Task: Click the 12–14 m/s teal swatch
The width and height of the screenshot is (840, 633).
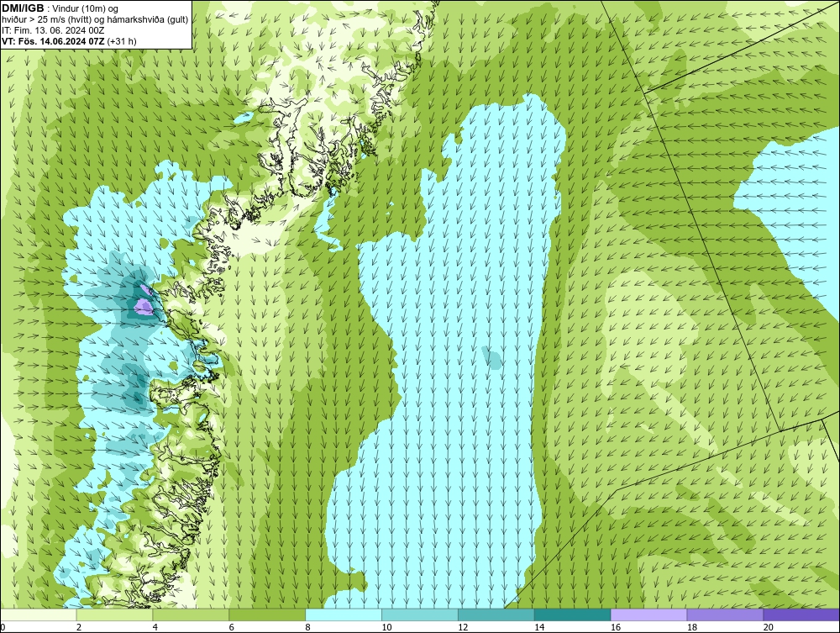Action: coord(496,615)
